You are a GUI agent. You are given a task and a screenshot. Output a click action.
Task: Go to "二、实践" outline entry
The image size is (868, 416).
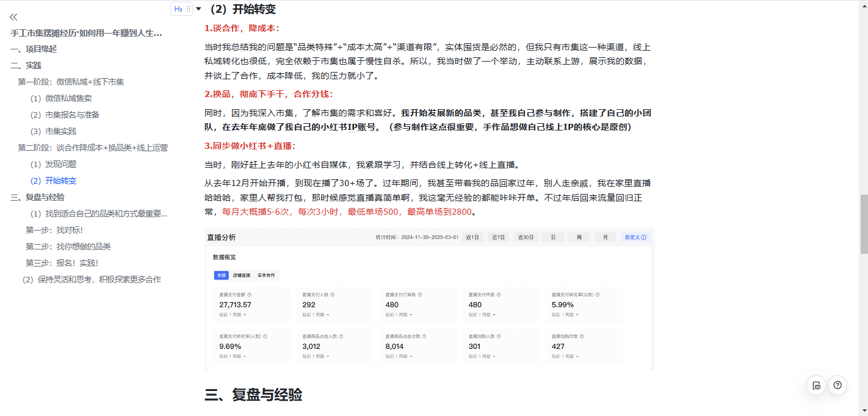coord(26,65)
